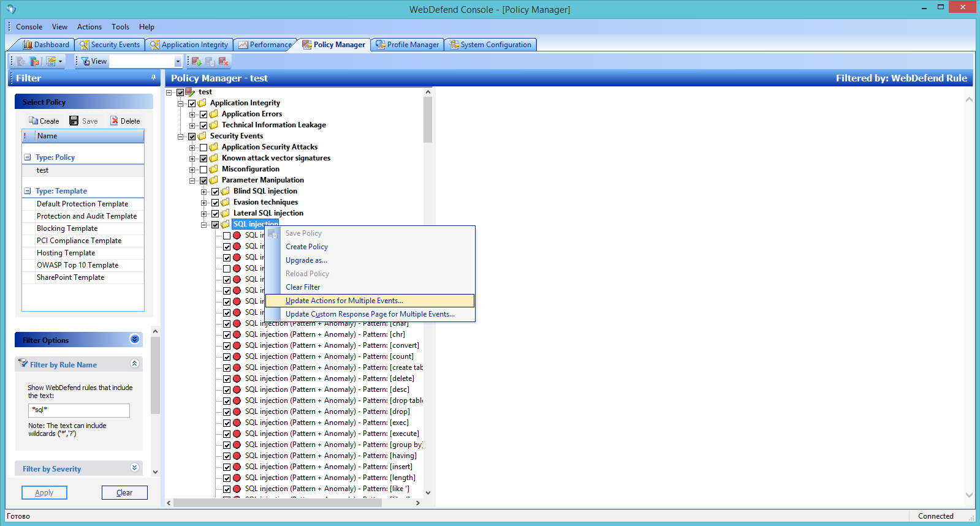Screen dimensions: 980x526
Task: Click the Clear button in Filter panel
Action: tap(124, 493)
